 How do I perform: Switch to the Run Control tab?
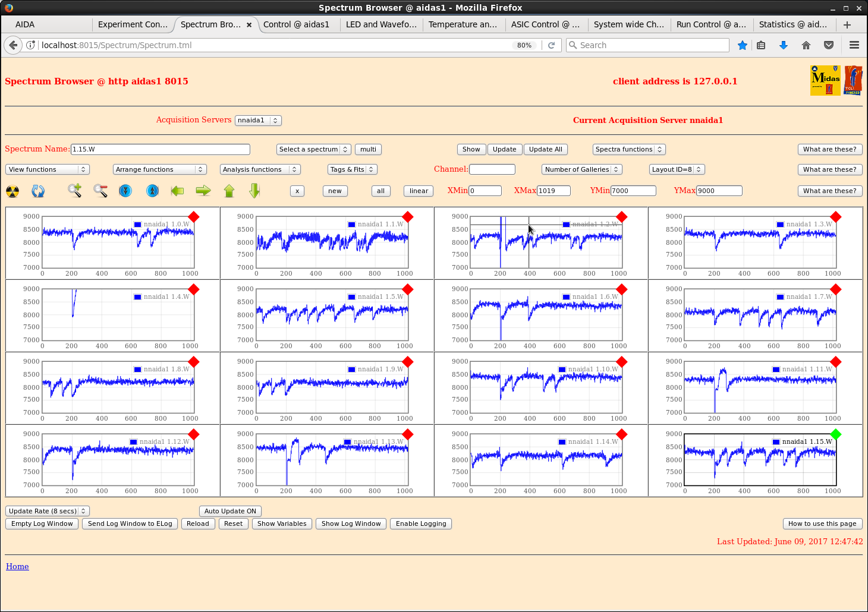click(711, 24)
